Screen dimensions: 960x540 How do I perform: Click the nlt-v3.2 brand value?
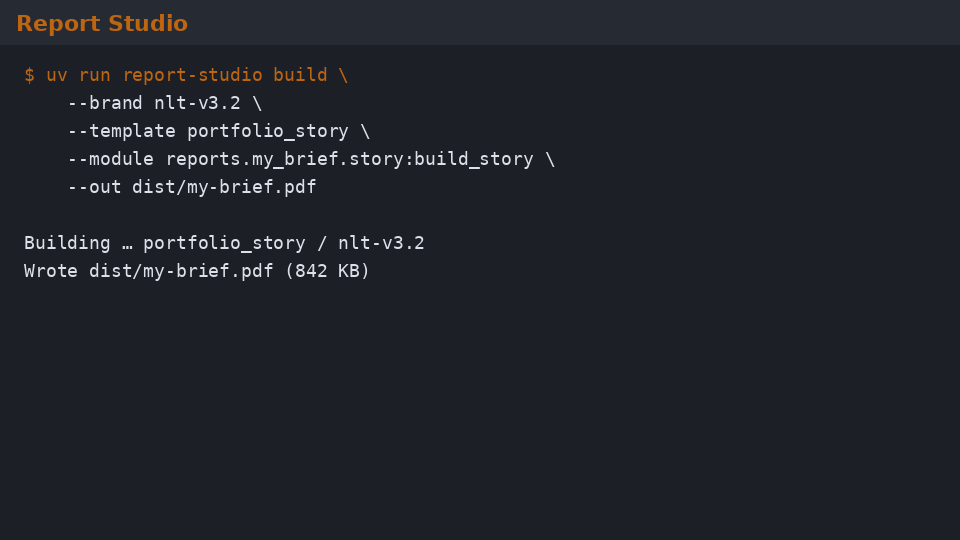pyautogui.click(x=197, y=103)
